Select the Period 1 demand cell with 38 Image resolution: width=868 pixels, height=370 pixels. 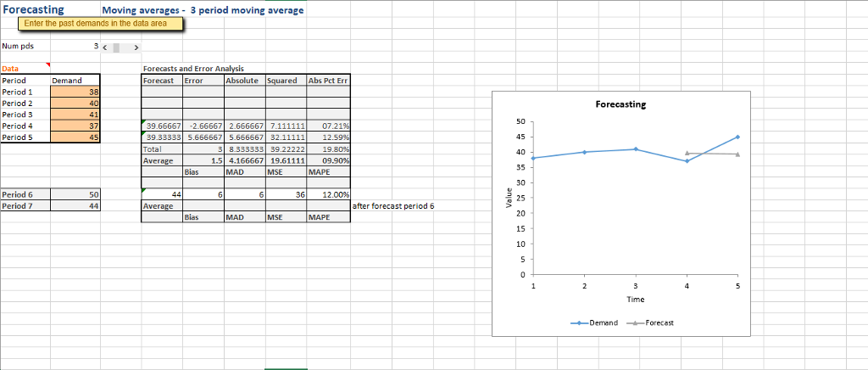[x=75, y=92]
